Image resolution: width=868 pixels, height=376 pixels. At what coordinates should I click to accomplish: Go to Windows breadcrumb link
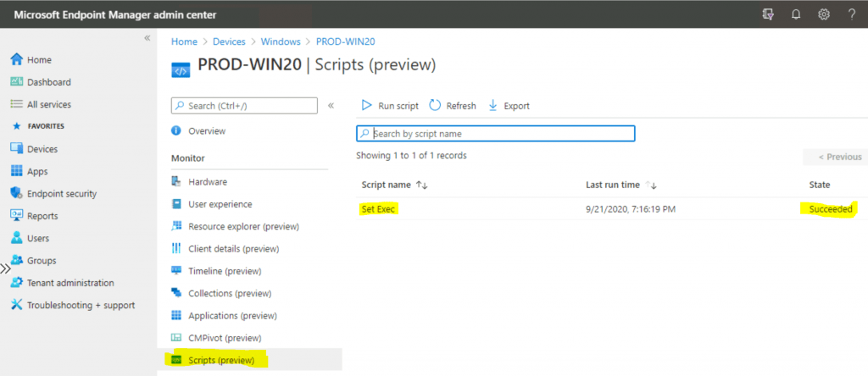281,41
